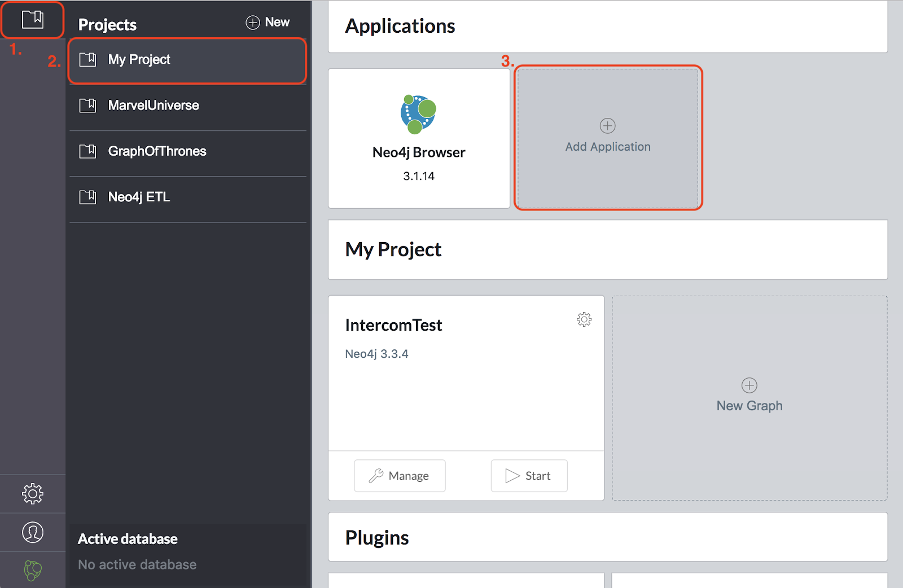The image size is (903, 588).
Task: Click the 3.1.14 version label
Action: click(419, 176)
